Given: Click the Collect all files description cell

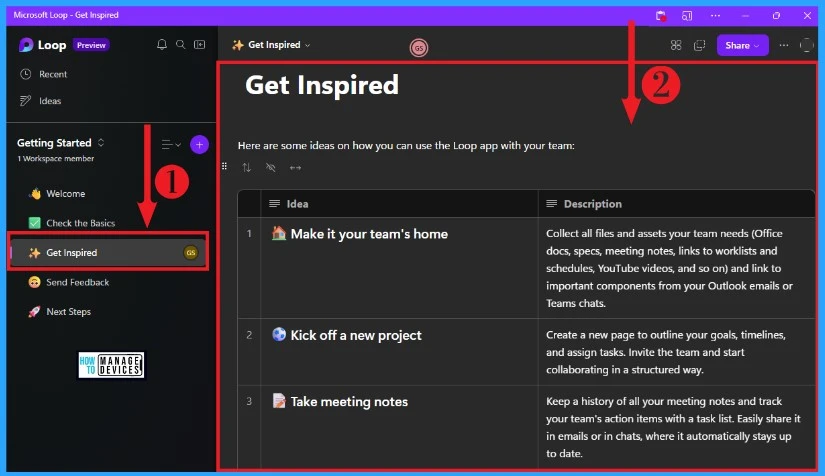Looking at the screenshot, I should point(676,268).
